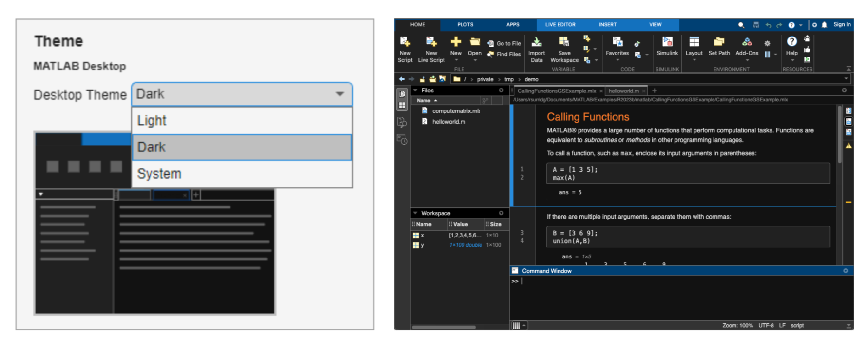Click Sign In link

[x=842, y=24]
